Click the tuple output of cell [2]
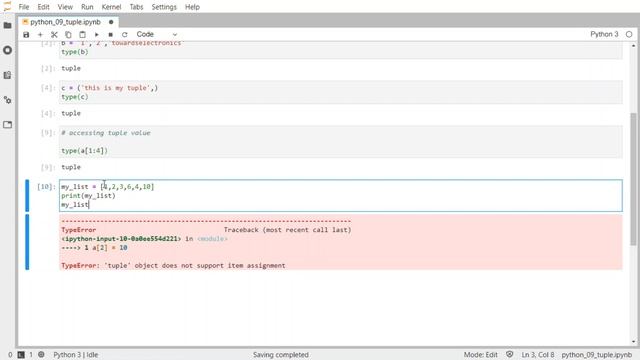 pos(71,68)
